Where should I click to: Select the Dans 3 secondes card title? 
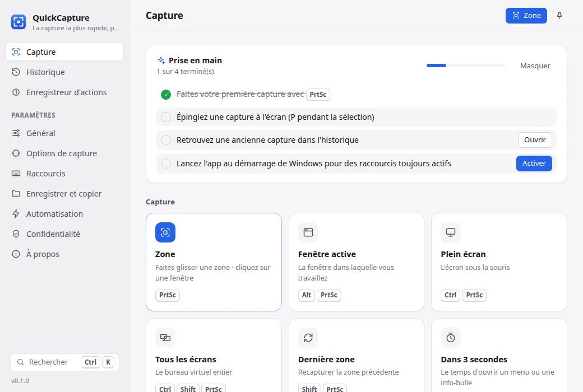click(474, 360)
